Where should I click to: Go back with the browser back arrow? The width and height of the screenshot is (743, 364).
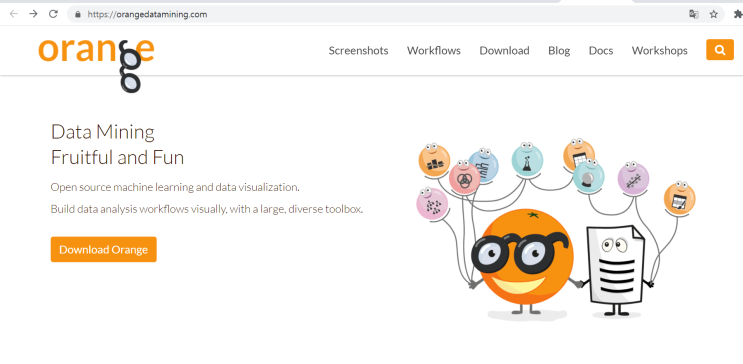point(13,14)
